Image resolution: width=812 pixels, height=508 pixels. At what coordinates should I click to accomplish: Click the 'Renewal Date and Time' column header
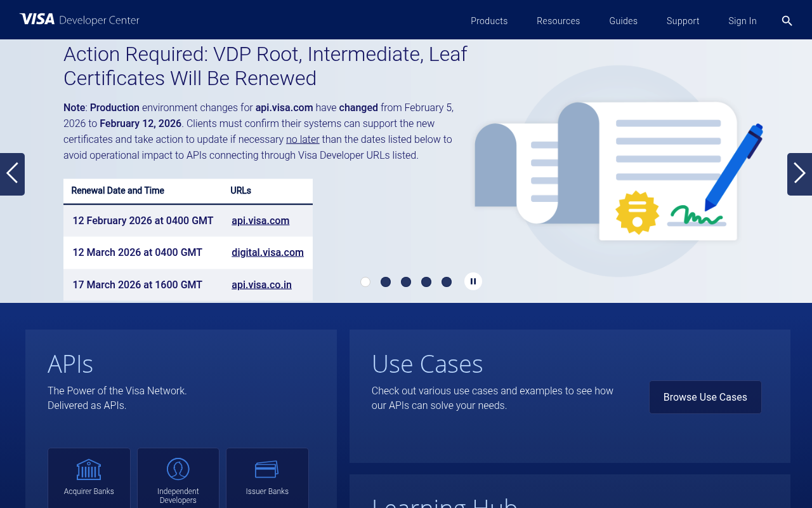click(x=117, y=190)
